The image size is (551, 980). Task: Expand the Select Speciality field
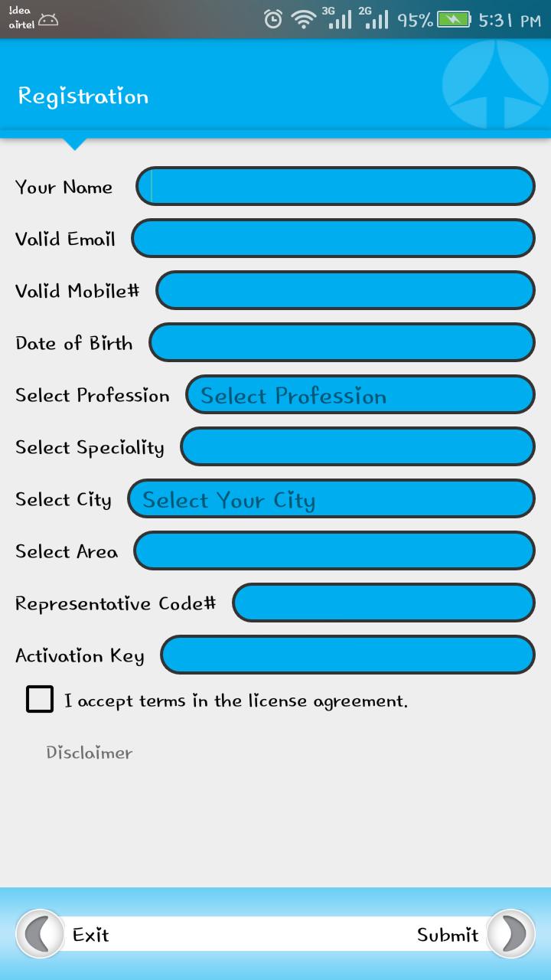click(x=357, y=447)
